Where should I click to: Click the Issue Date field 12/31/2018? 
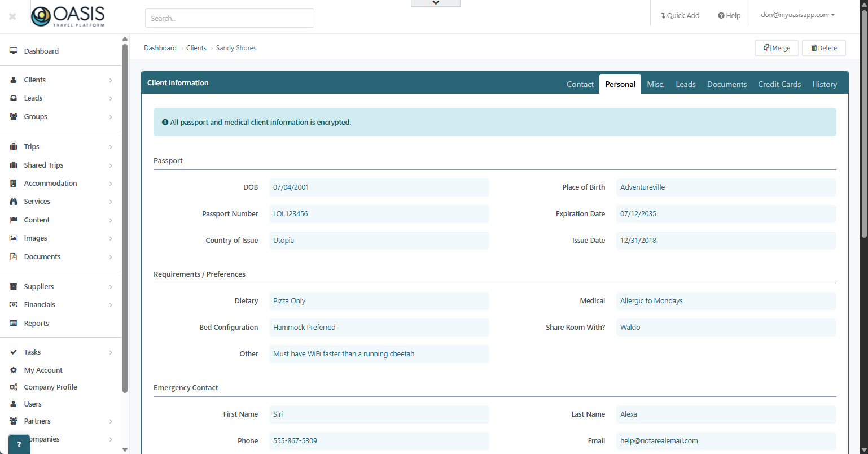pos(726,241)
